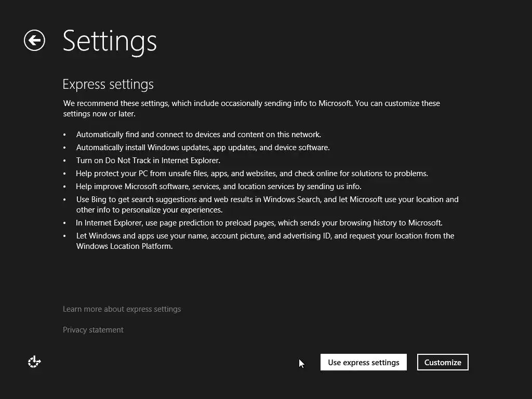Open Learn more about express settings link

122,309
